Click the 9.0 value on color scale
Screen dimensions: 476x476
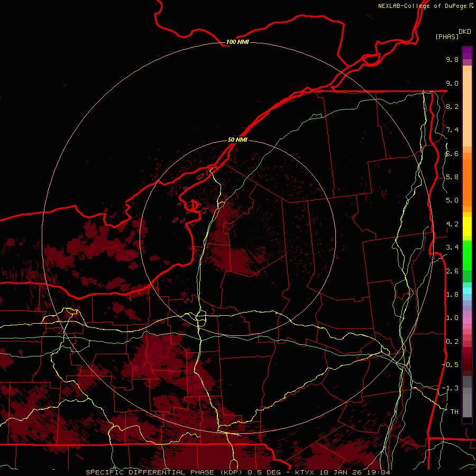(452, 83)
